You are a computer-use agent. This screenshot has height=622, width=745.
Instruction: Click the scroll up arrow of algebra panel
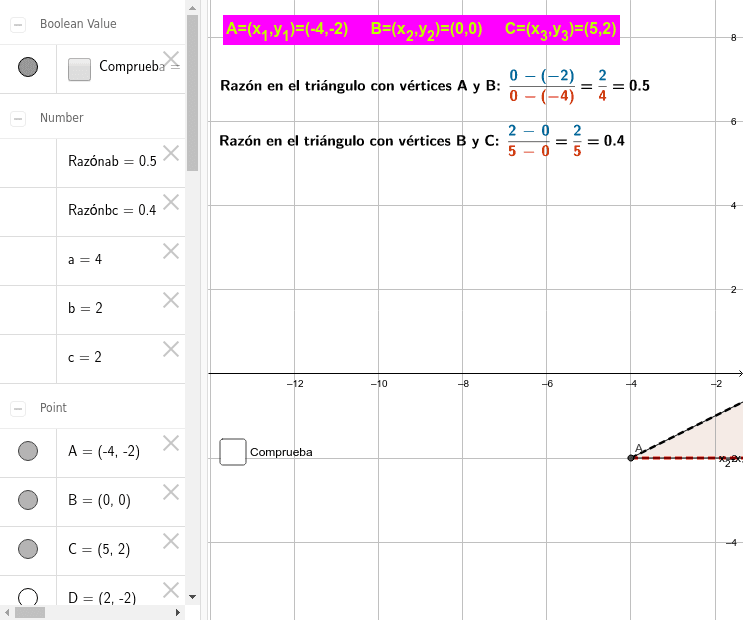pos(192,8)
